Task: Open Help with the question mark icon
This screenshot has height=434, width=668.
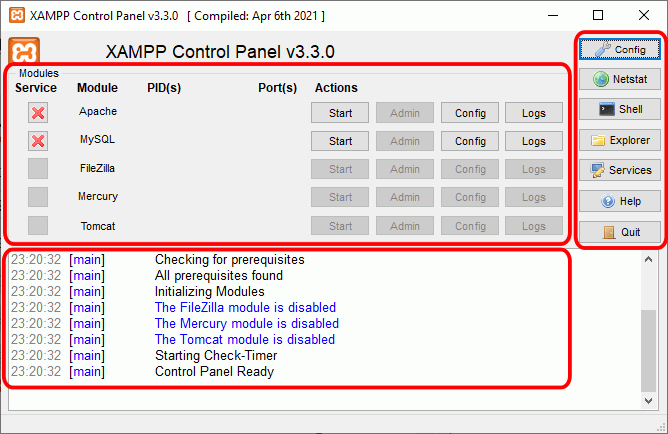Action: (620, 201)
